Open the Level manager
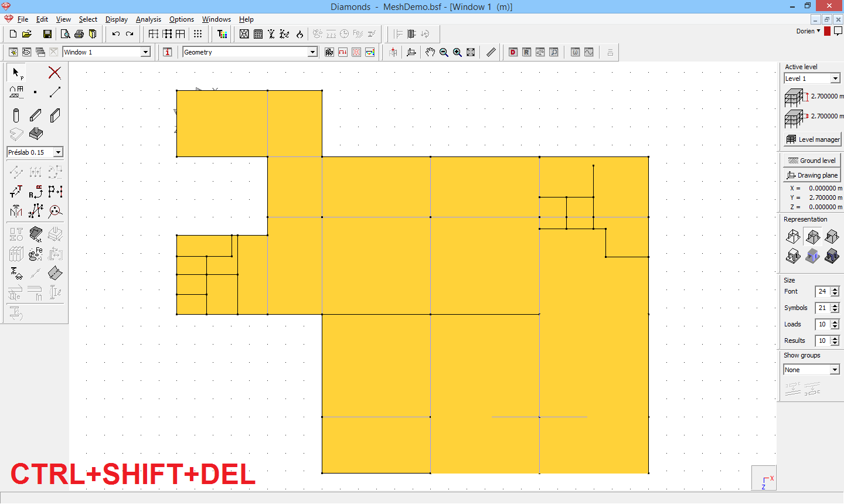 (x=813, y=139)
